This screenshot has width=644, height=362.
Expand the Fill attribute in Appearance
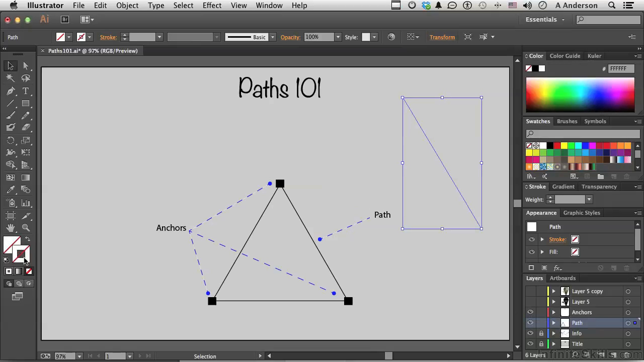coord(542,252)
